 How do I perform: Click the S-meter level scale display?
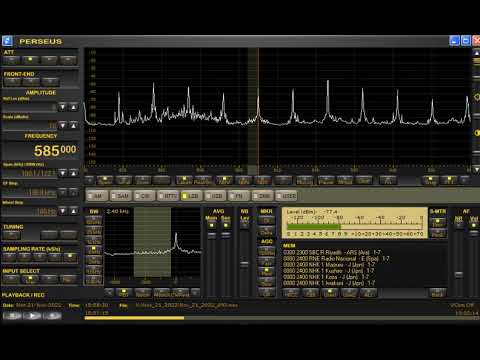(x=355, y=223)
